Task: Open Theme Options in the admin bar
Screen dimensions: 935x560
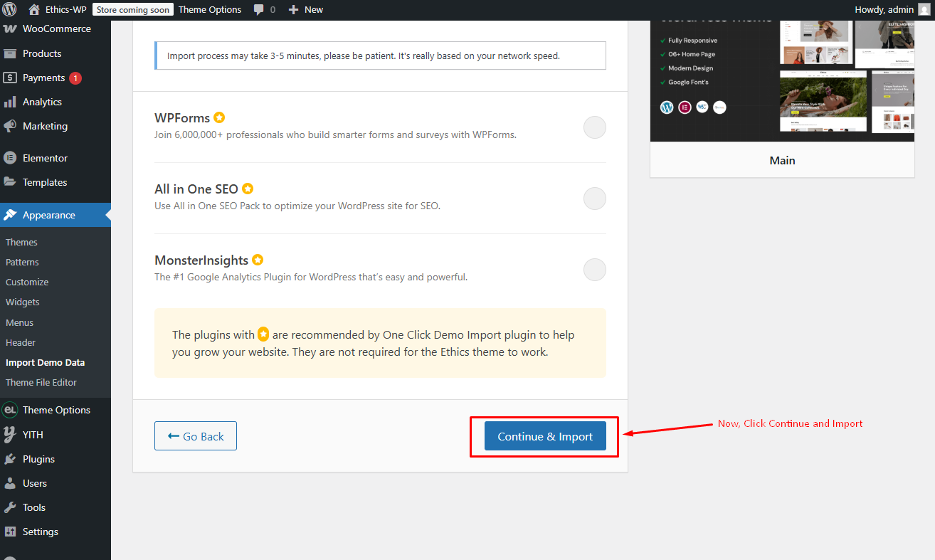Action: click(210, 9)
